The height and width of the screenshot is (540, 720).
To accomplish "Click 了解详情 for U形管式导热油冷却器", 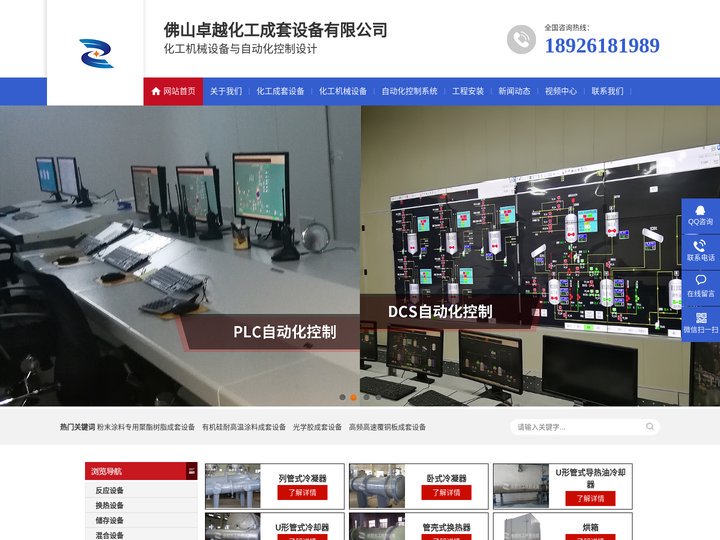I will click(591, 498).
